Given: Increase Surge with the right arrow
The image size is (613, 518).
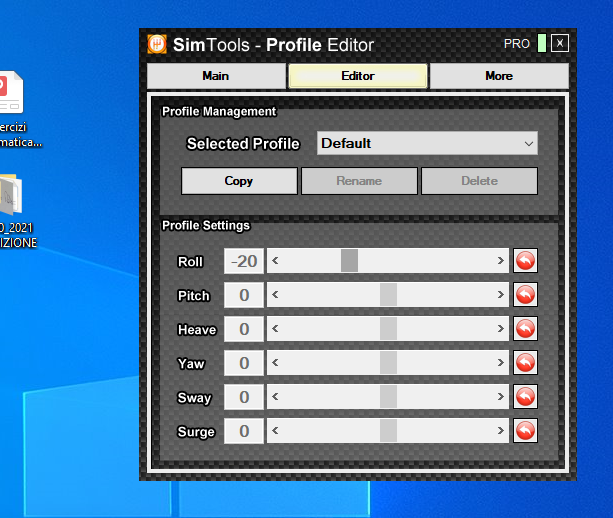Looking at the screenshot, I should coord(500,431).
